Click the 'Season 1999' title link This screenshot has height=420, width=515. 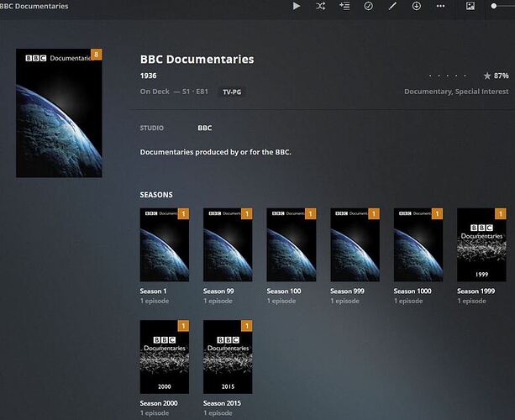[476, 291]
